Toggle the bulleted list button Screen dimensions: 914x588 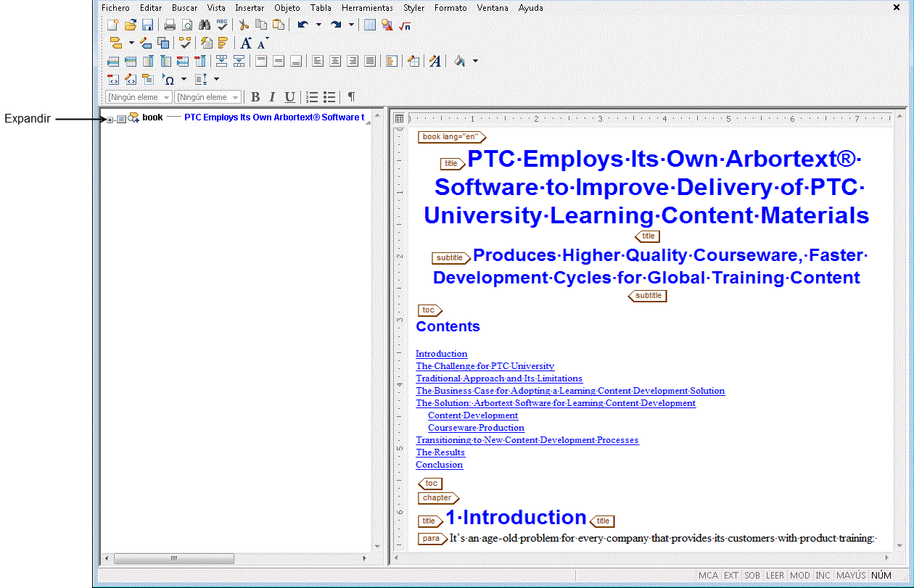[x=329, y=97]
